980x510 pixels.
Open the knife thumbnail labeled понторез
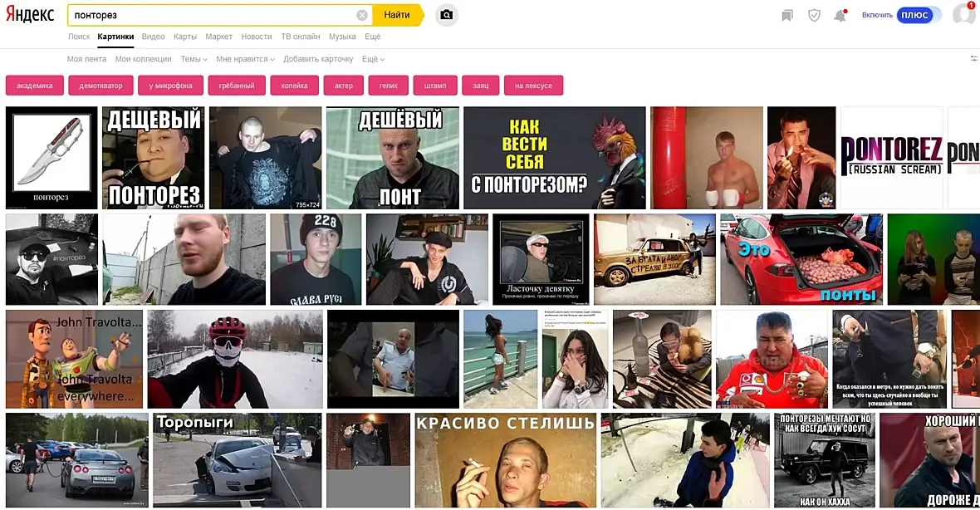point(51,158)
